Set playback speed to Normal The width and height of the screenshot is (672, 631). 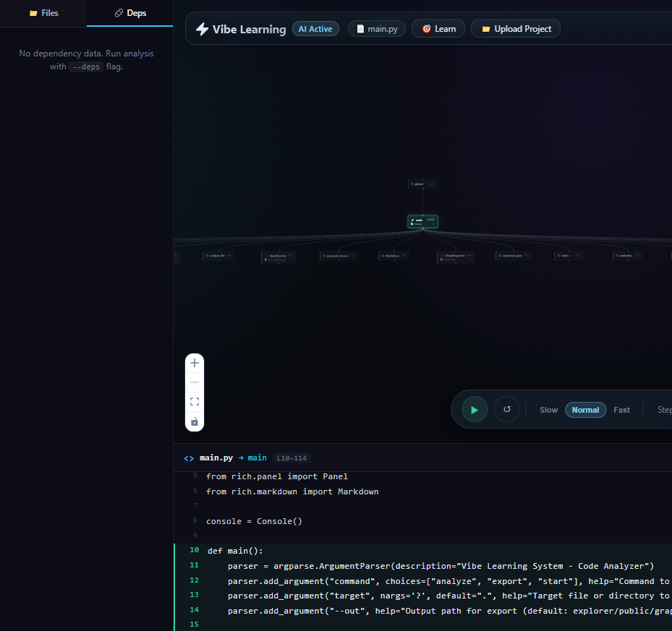585,410
